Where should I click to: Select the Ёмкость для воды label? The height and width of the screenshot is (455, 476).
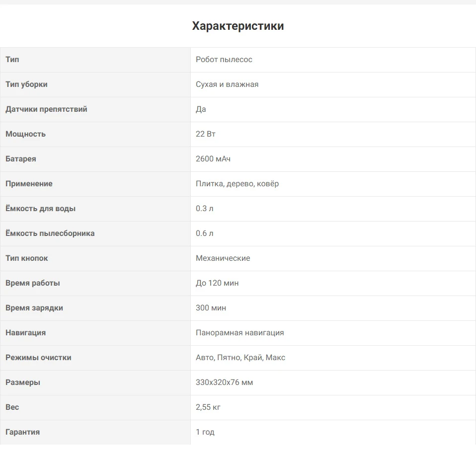pos(41,209)
